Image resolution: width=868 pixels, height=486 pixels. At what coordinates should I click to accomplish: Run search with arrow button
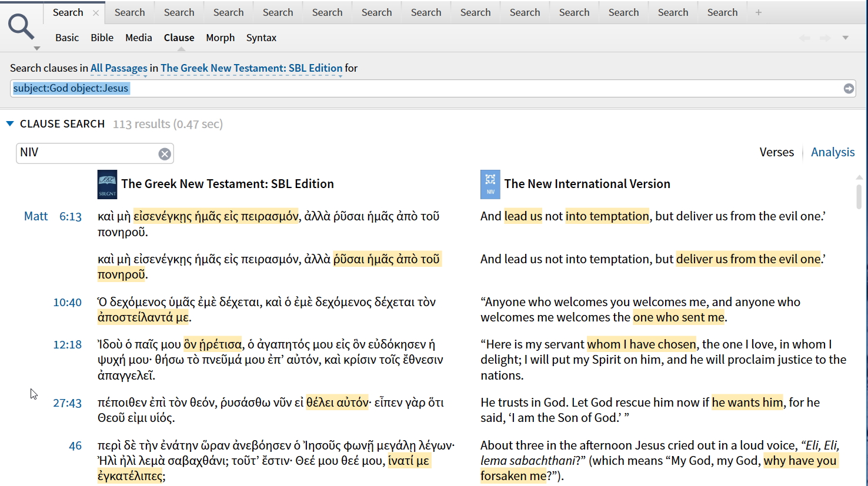click(x=849, y=89)
